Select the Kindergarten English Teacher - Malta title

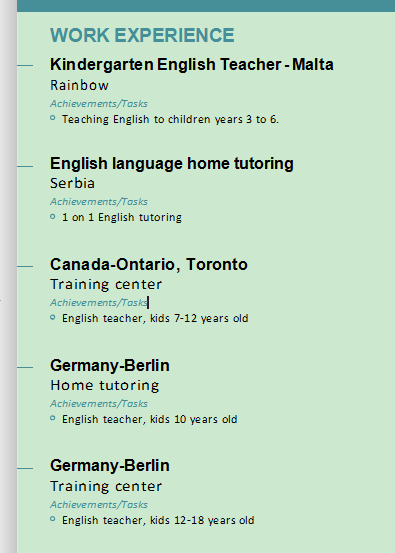pyautogui.click(x=192, y=65)
